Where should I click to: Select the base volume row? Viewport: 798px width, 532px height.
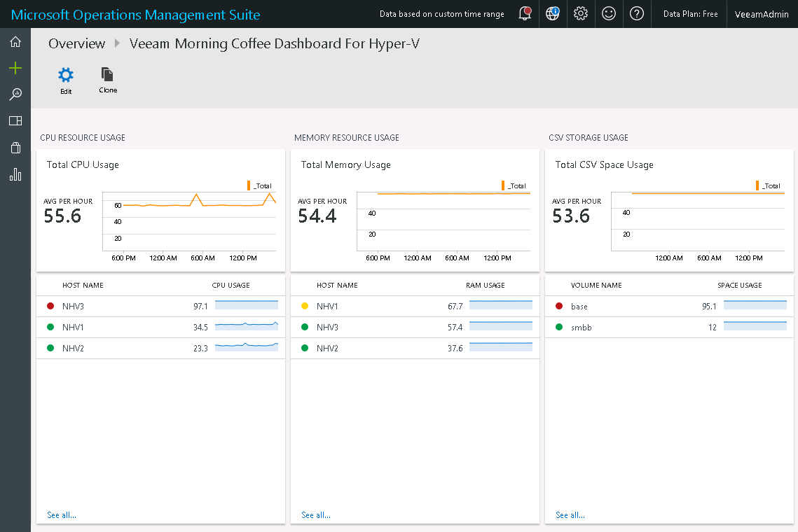point(669,306)
